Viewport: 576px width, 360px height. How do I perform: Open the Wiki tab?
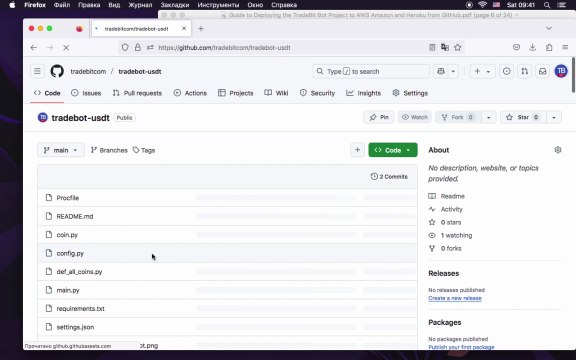(x=276, y=93)
